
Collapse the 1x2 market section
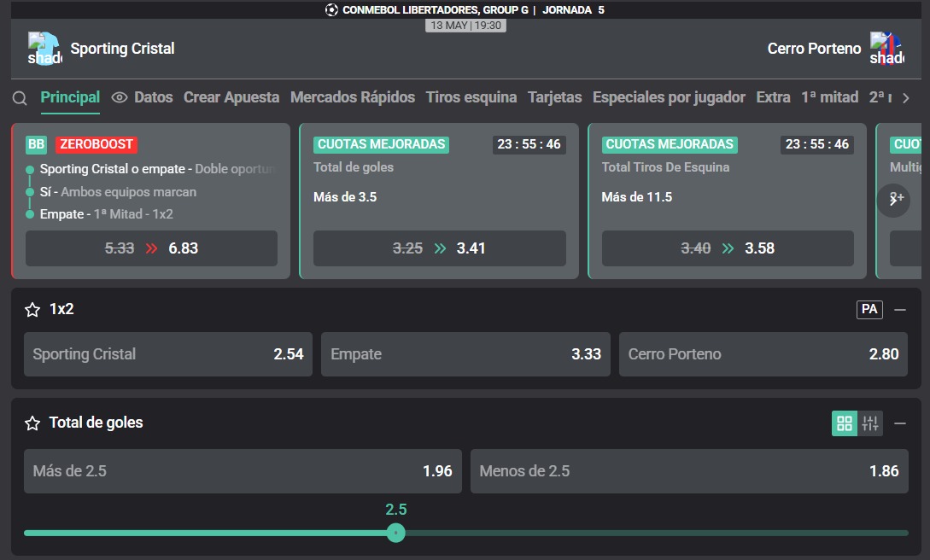900,309
